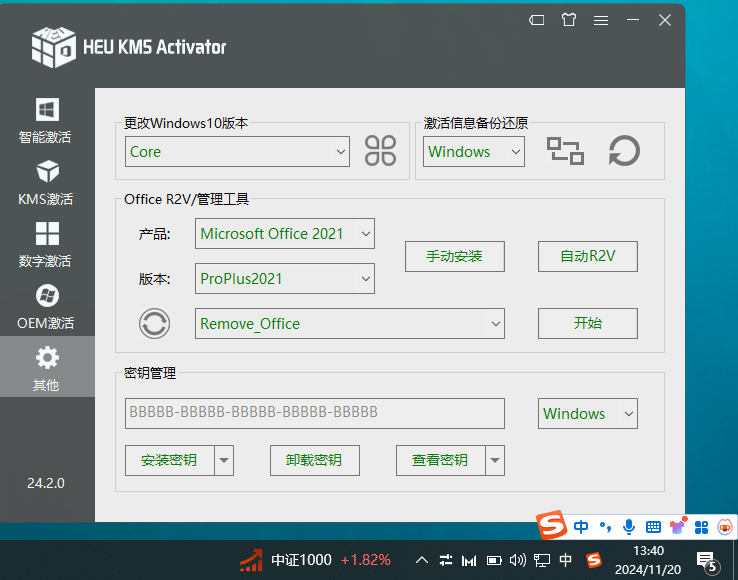
Task: Open the network monitor tray icon
Action: (542, 560)
